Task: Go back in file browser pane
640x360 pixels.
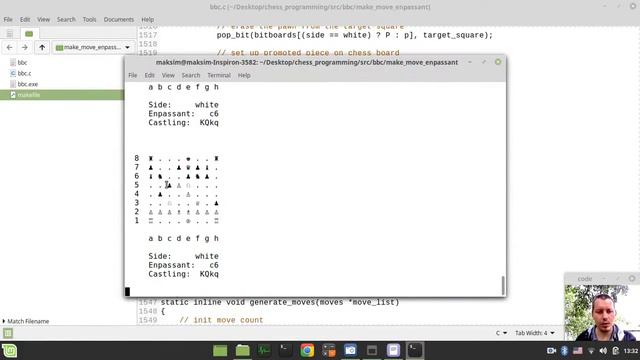Action: [x=9, y=47]
